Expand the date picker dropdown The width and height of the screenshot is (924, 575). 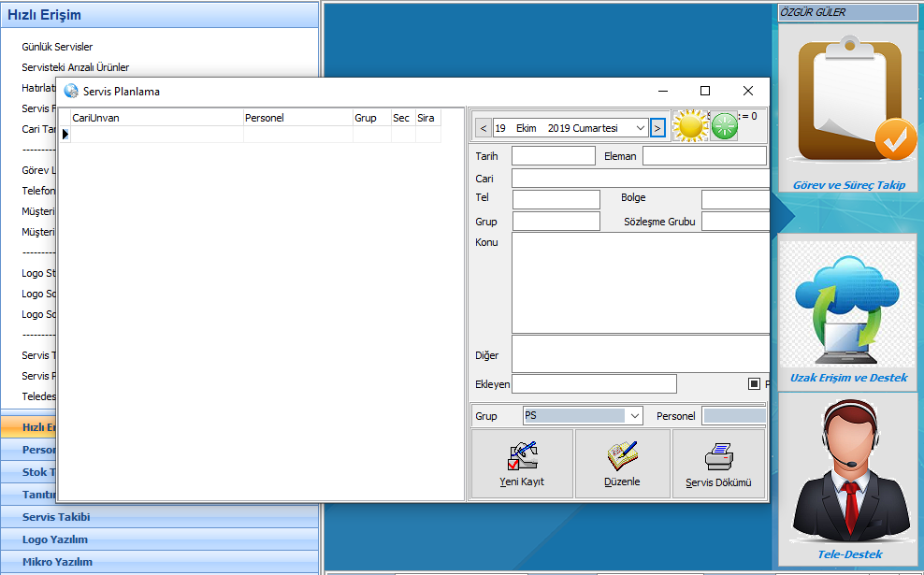pos(640,128)
